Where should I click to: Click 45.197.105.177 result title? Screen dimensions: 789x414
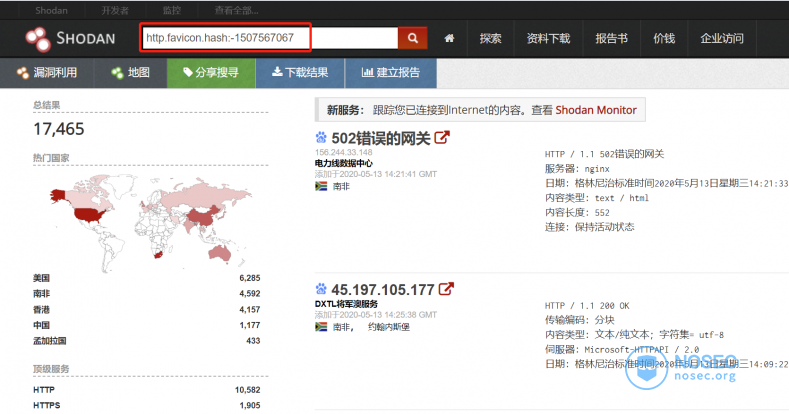click(x=383, y=290)
